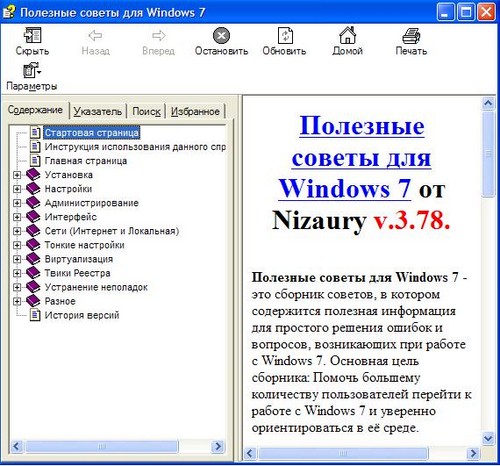Click content pane scroll left arrow

[x=250, y=453]
